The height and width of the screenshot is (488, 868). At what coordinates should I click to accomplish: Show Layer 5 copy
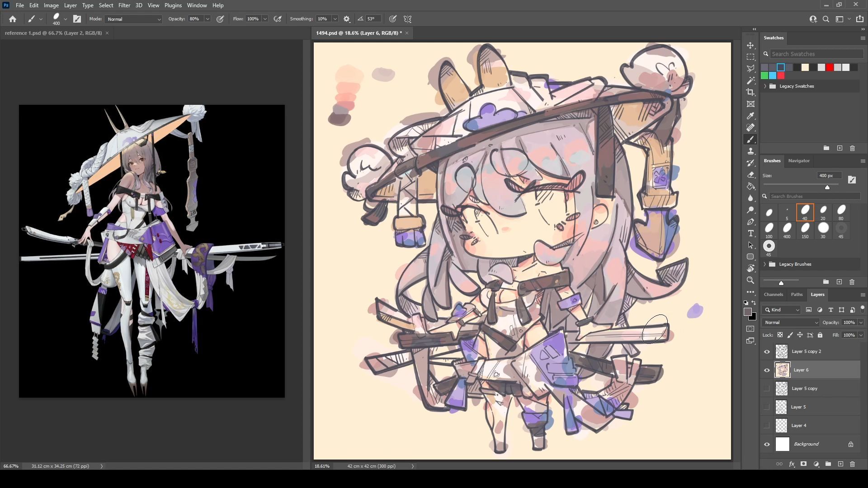767,389
